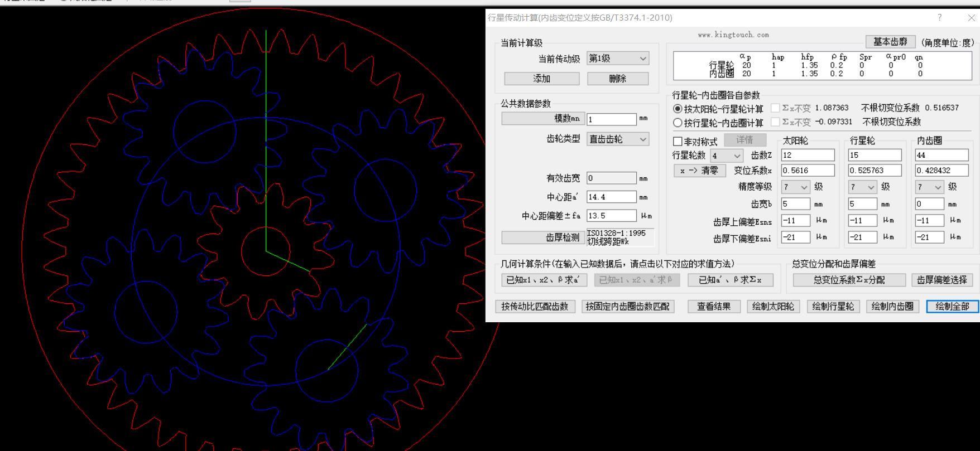Toggle second Σx不变 checkbox near -0.097331
Image resolution: width=980 pixels, height=451 pixels.
click(x=775, y=122)
